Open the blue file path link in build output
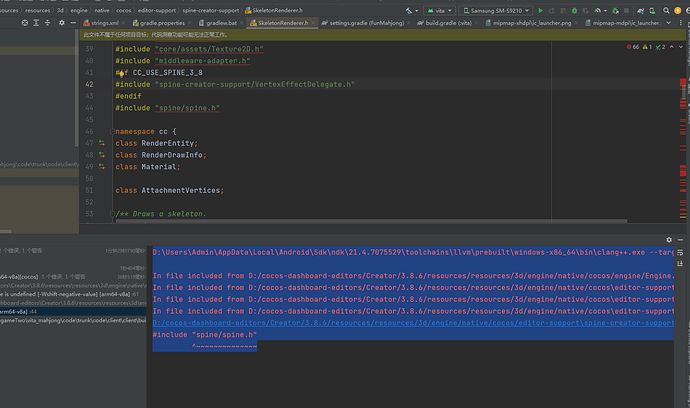Viewport: 690px width, 408px height. pyautogui.click(x=413, y=323)
